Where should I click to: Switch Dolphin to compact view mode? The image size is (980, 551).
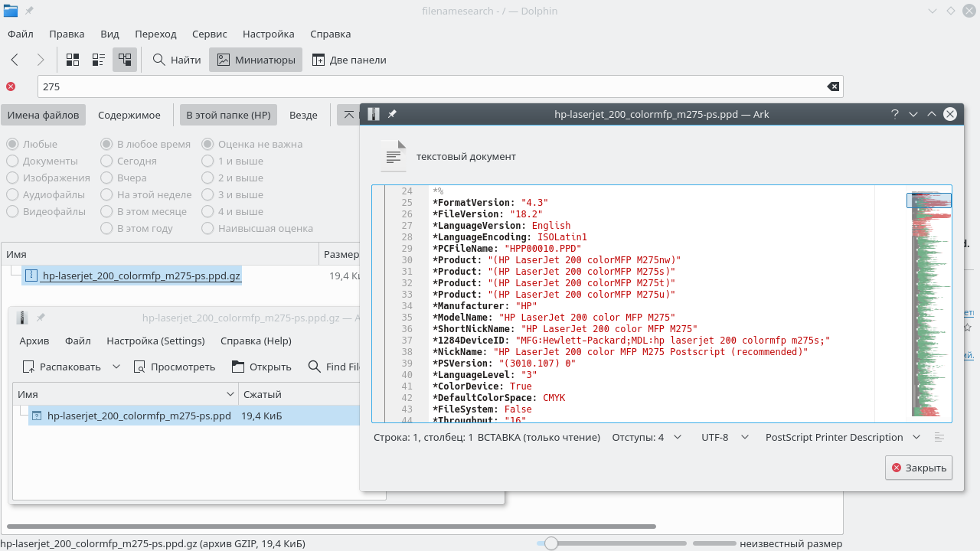[x=99, y=60]
